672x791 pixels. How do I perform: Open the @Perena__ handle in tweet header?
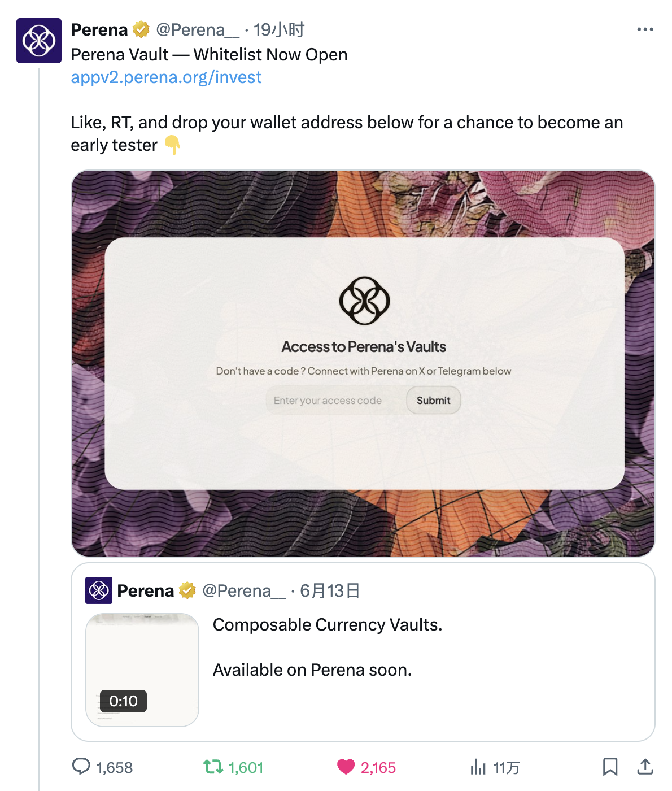point(198,29)
